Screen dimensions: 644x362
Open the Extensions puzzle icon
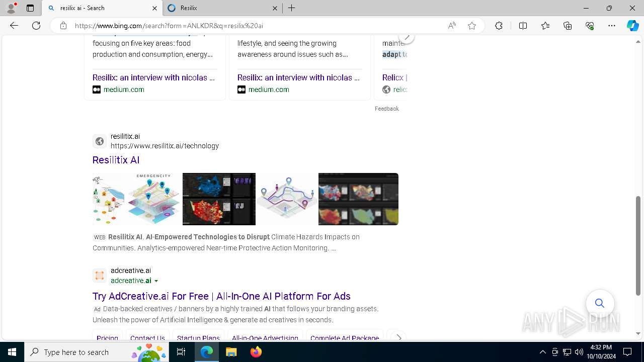[x=499, y=26]
